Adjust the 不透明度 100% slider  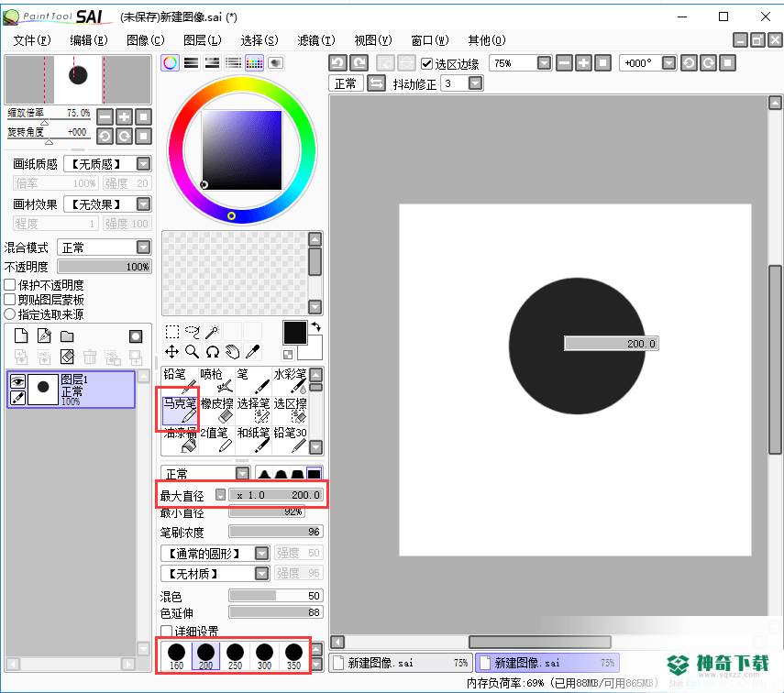(x=105, y=266)
